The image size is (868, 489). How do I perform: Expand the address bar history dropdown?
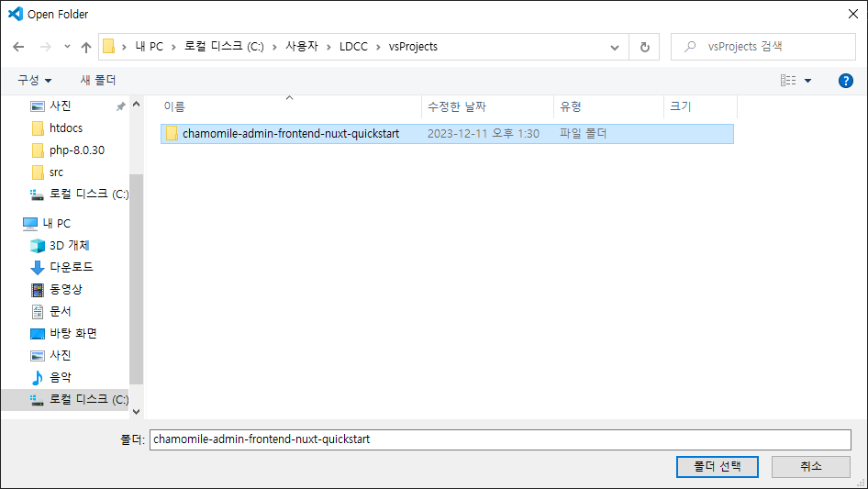(x=615, y=48)
